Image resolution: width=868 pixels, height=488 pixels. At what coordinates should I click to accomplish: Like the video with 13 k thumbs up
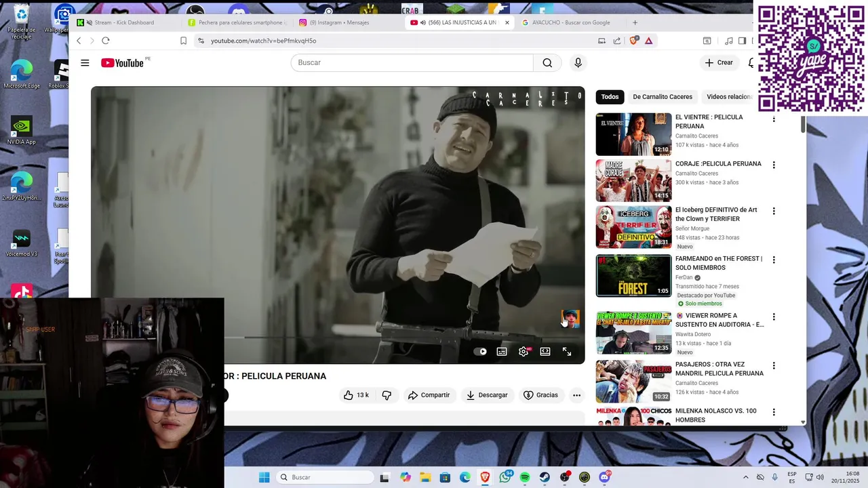click(x=356, y=395)
